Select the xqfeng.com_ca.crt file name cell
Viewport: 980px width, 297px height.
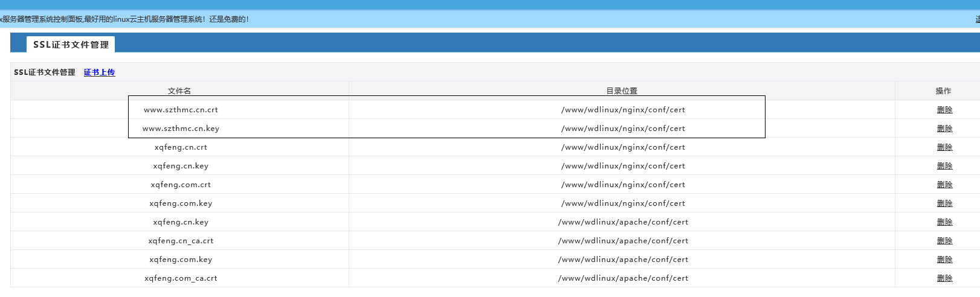181,278
